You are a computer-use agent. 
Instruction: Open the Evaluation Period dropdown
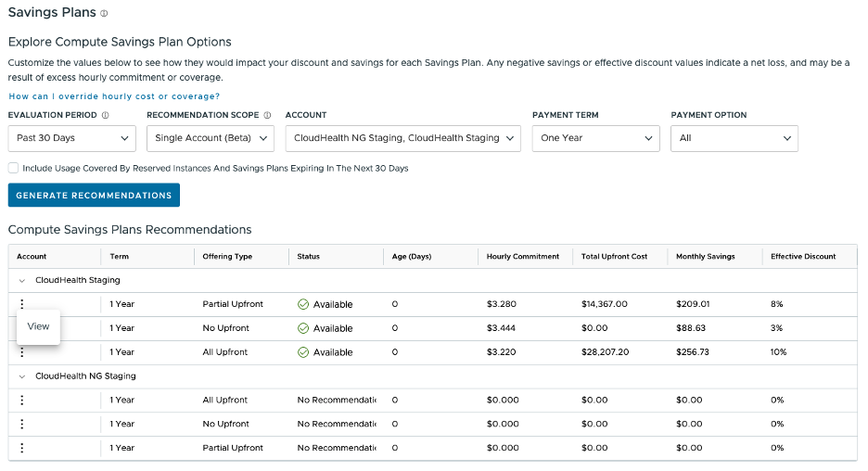click(x=72, y=138)
